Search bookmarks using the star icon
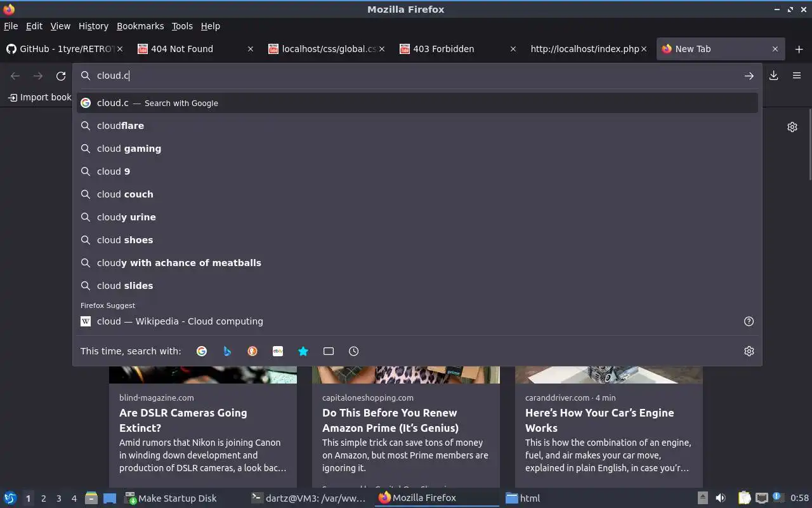812x508 pixels. [303, 351]
